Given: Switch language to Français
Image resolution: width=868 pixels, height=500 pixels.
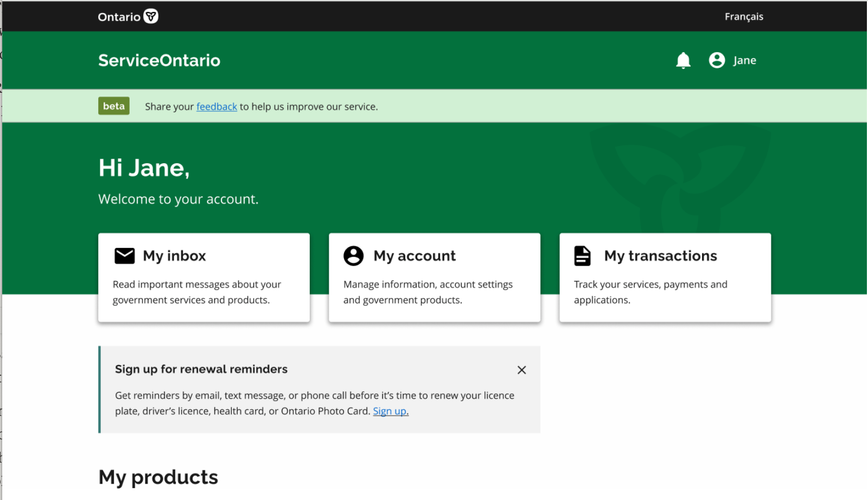Looking at the screenshot, I should click(x=744, y=17).
